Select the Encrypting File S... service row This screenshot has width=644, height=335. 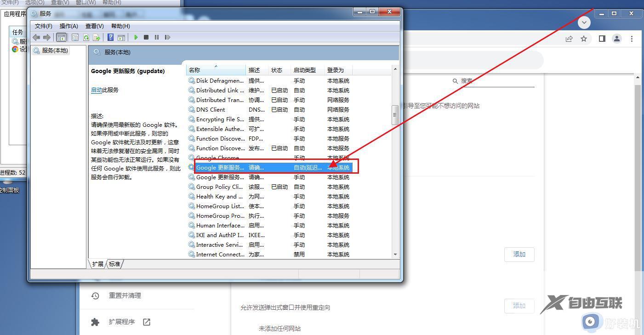(x=269, y=119)
